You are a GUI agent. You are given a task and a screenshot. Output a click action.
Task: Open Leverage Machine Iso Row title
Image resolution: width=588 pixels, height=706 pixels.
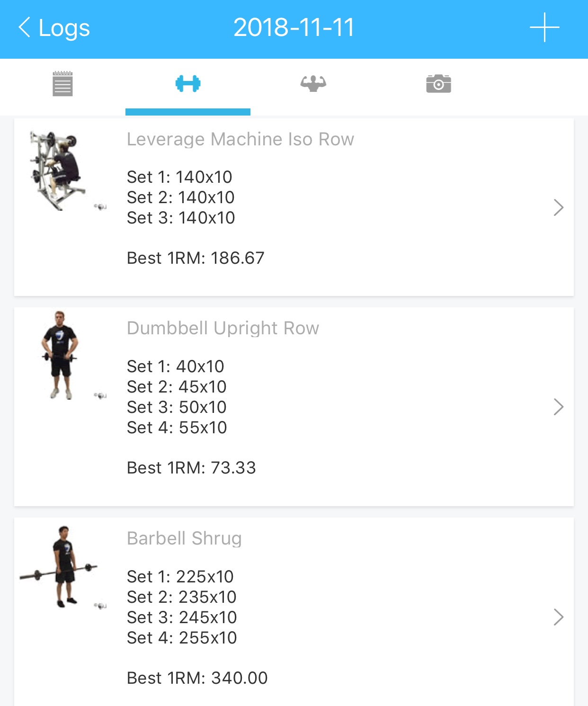(241, 139)
